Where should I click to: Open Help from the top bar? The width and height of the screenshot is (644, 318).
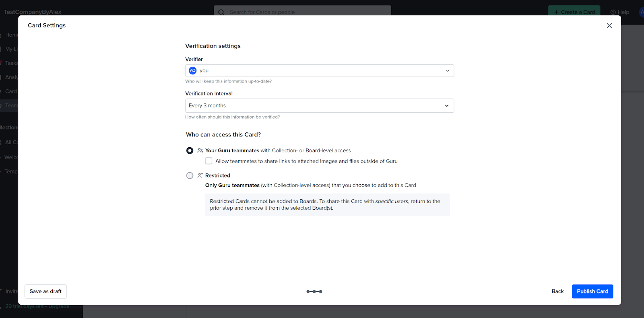(620, 12)
